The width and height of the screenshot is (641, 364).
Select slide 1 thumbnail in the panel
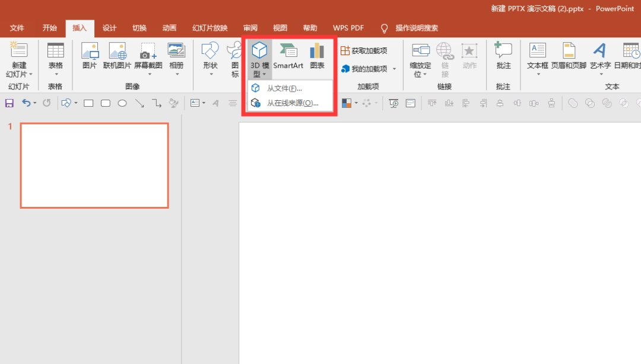tap(94, 165)
